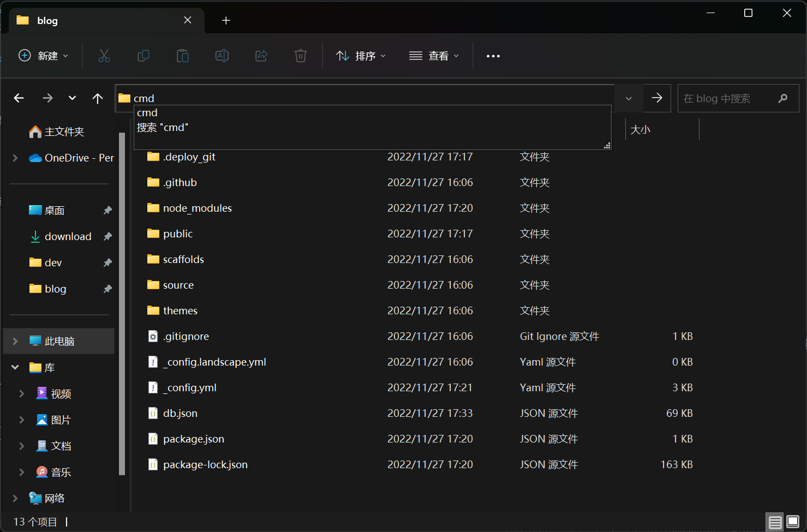
Task: Click the pin icon beside sidebar blog
Action: coord(107,289)
